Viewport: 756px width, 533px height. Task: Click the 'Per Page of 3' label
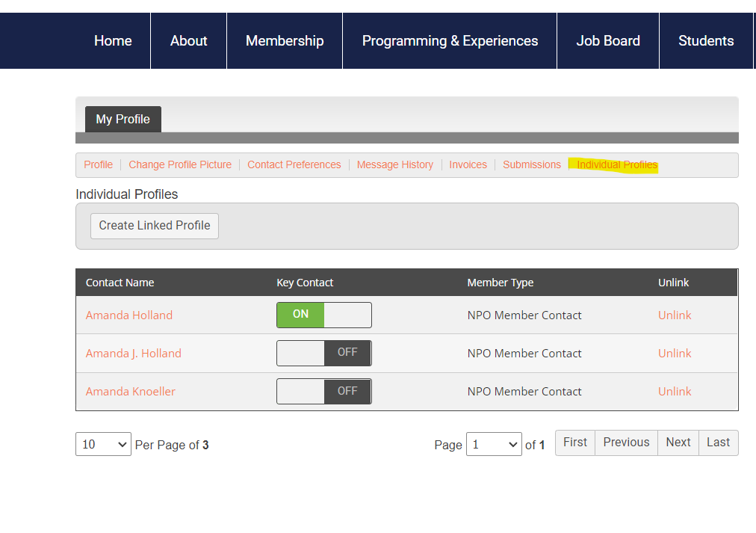tap(172, 445)
